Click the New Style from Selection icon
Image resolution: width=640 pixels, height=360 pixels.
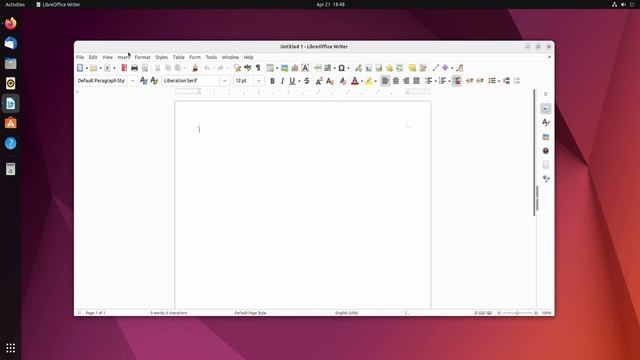point(154,81)
